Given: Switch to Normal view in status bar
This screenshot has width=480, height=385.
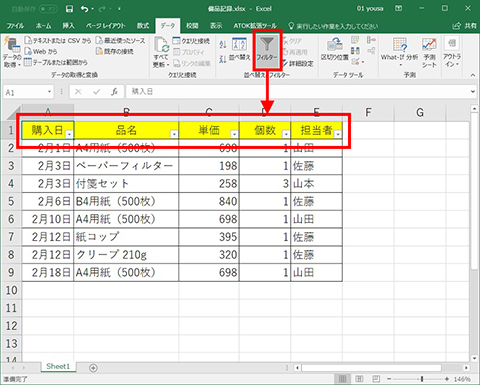Looking at the screenshot, I should coord(342,379).
